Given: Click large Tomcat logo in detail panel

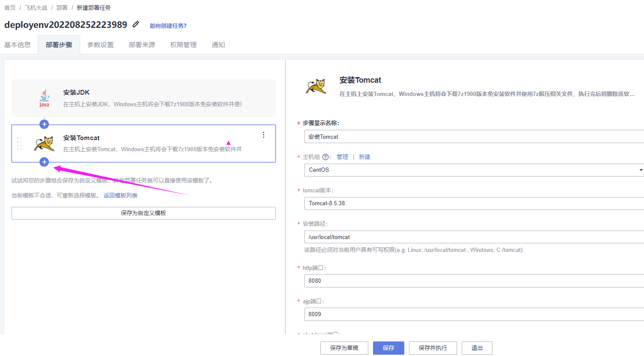Looking at the screenshot, I should pyautogui.click(x=316, y=86).
